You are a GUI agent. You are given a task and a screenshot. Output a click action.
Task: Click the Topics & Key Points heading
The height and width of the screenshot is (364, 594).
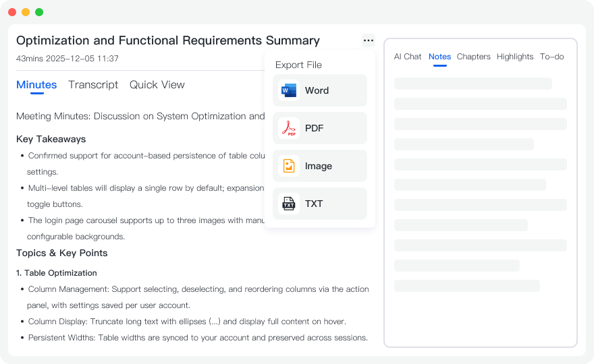(62, 253)
